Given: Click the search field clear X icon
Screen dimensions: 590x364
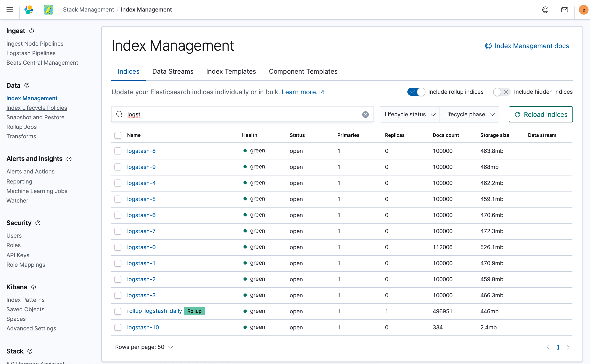Looking at the screenshot, I should click(x=365, y=114).
